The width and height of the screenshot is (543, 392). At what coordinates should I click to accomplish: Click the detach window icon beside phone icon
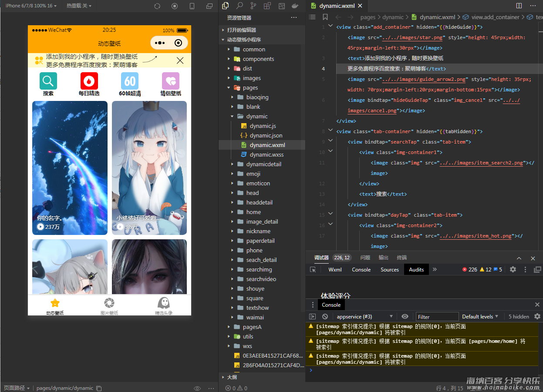click(x=209, y=6)
